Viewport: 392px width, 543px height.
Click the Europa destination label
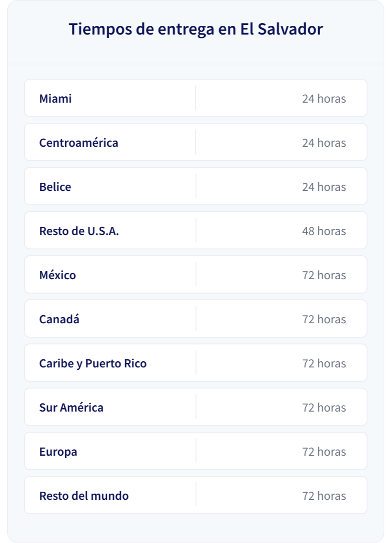[x=58, y=452]
